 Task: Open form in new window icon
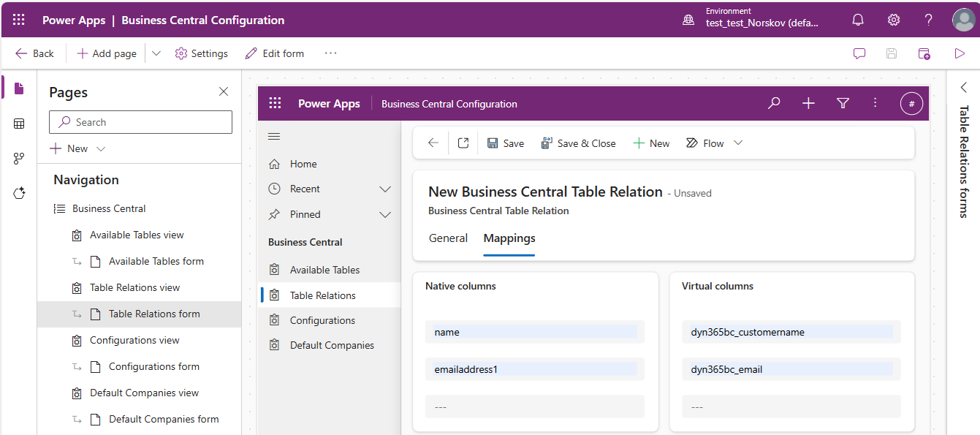(463, 143)
